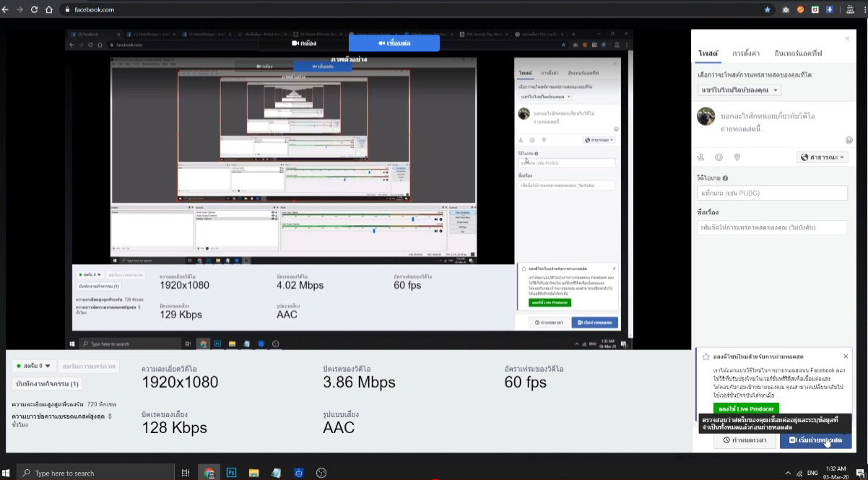Screen dimensions: 868x480
Task: Open the event log (บันทึกงานกิจกรรม) button
Action: click(x=48, y=384)
